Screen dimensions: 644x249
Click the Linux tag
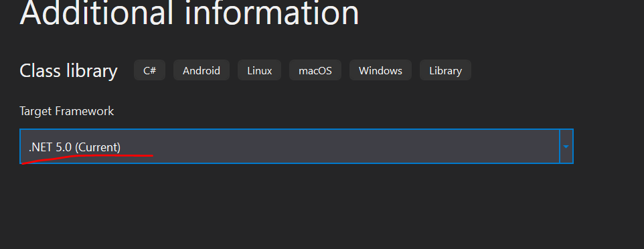[259, 70]
